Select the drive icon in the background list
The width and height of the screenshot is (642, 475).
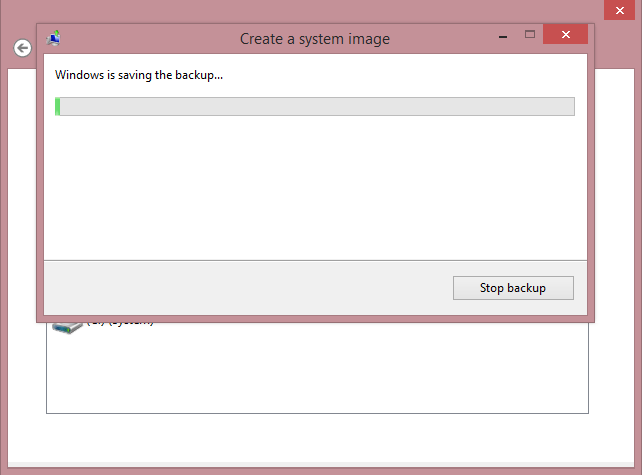pyautogui.click(x=67, y=328)
